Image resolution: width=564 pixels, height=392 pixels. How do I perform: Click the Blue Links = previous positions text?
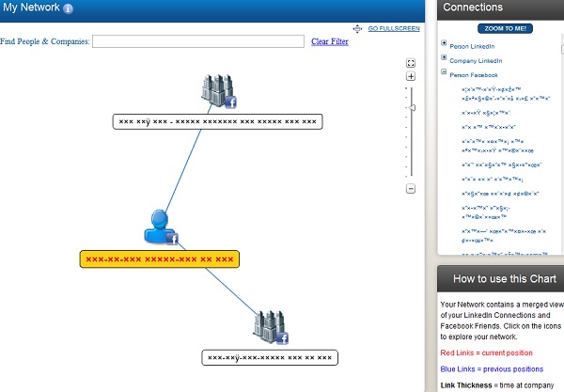[x=492, y=369]
